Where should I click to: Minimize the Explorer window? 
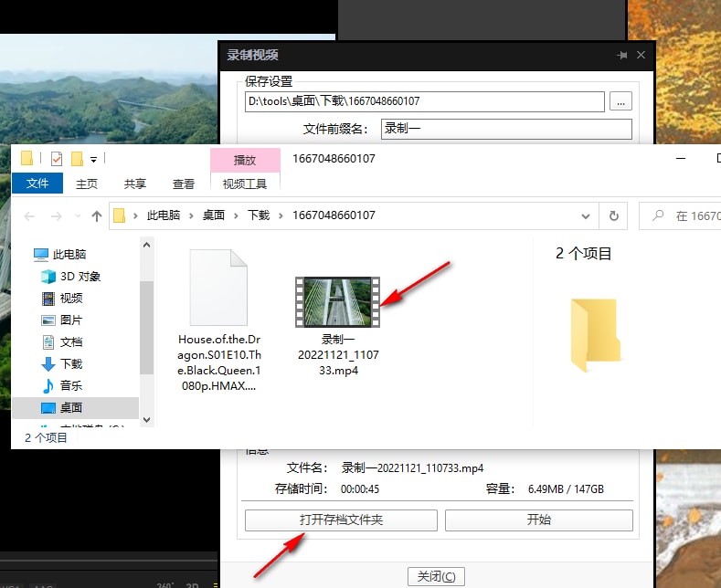pyautogui.click(x=681, y=159)
